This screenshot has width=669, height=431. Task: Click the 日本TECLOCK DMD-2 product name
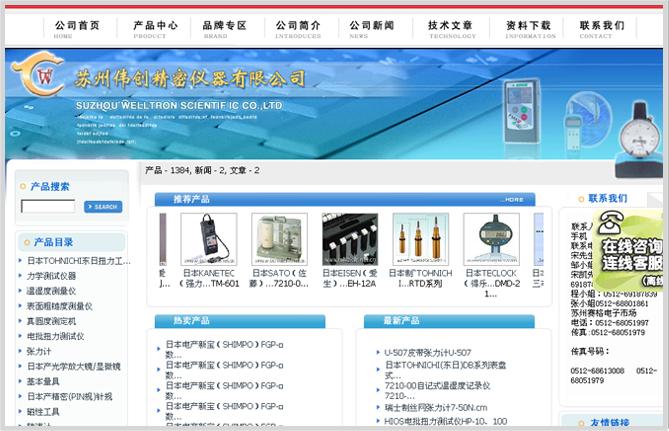(492, 283)
